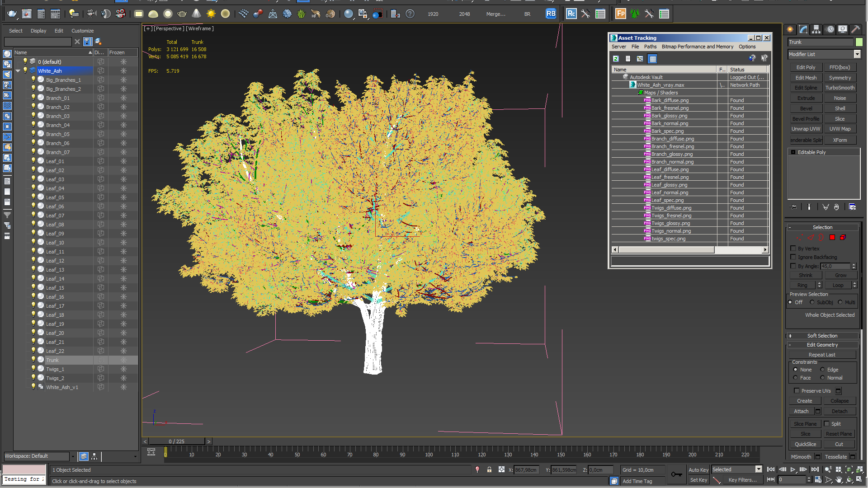Select Polygon sub-object level icon
868x488 pixels.
[832, 237]
